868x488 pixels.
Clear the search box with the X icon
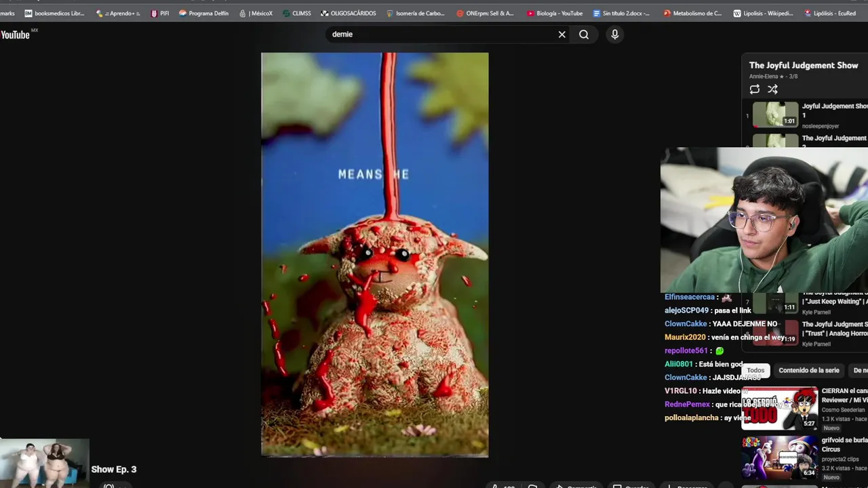tap(562, 35)
